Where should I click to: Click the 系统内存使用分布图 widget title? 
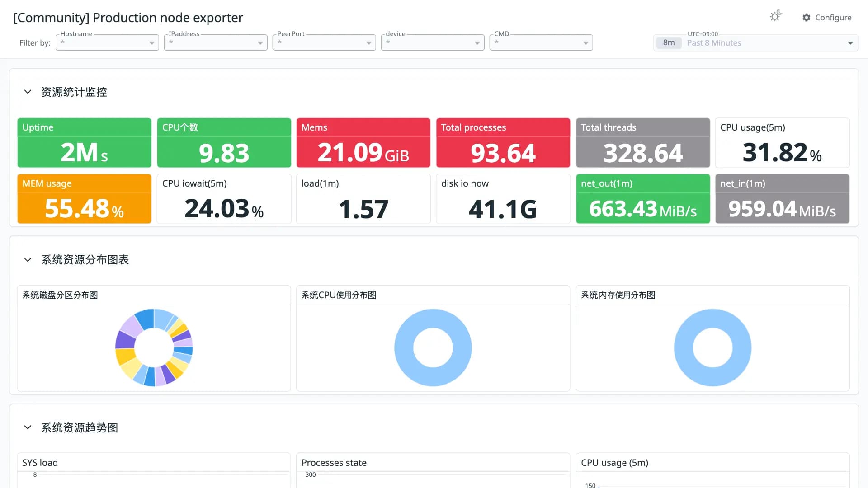click(x=618, y=295)
